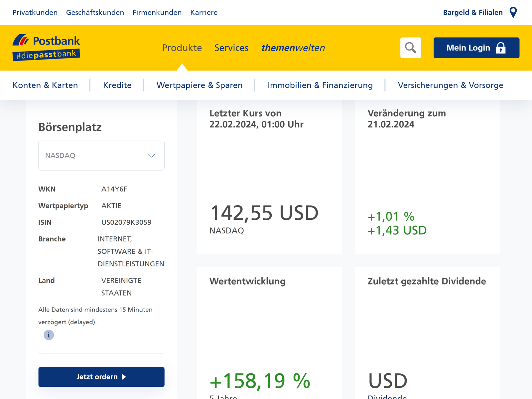
Task: Select Immobilien & Finanzierung
Action: coord(320,85)
